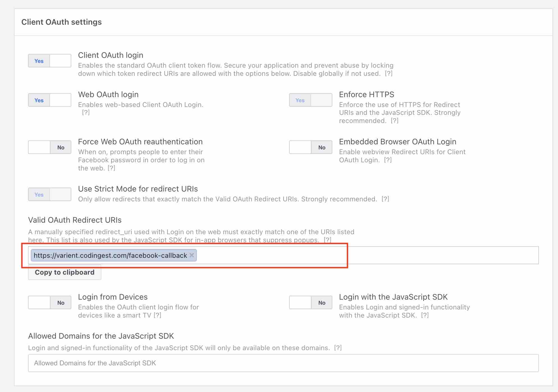The height and width of the screenshot is (392, 558).
Task: Open help [?] for Login with JavaScript SDK
Action: (x=425, y=315)
